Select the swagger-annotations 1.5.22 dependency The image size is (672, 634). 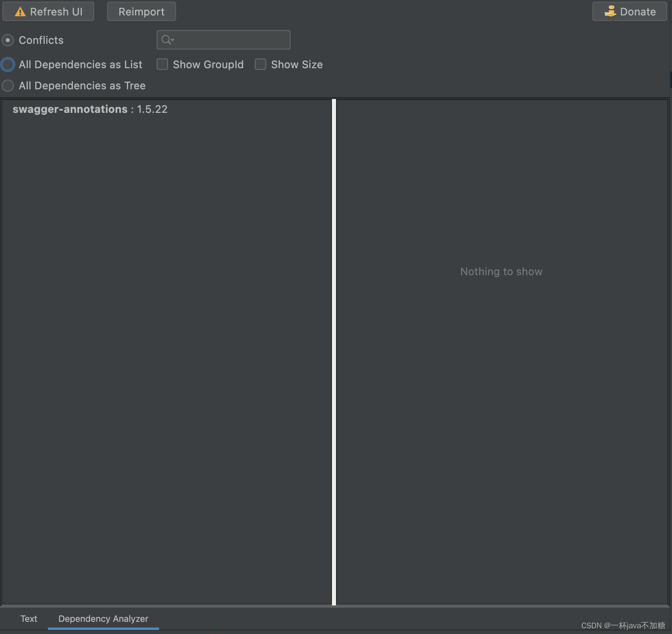[x=89, y=109]
